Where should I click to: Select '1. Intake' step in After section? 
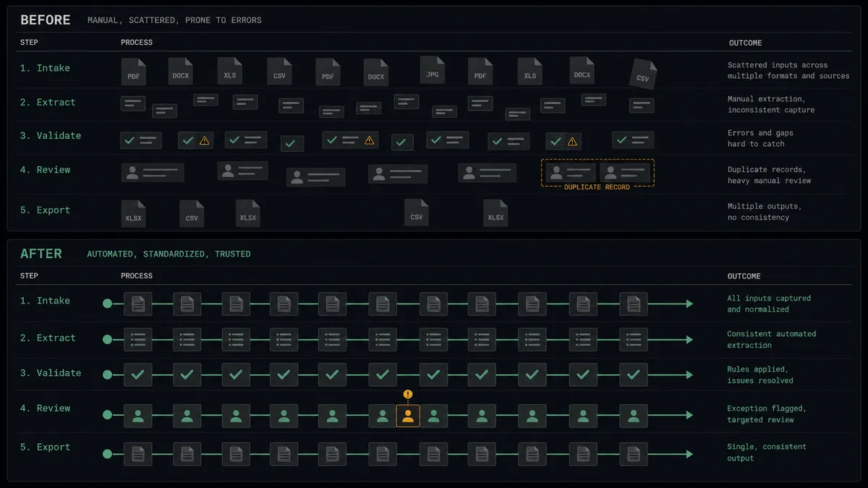pos(45,301)
